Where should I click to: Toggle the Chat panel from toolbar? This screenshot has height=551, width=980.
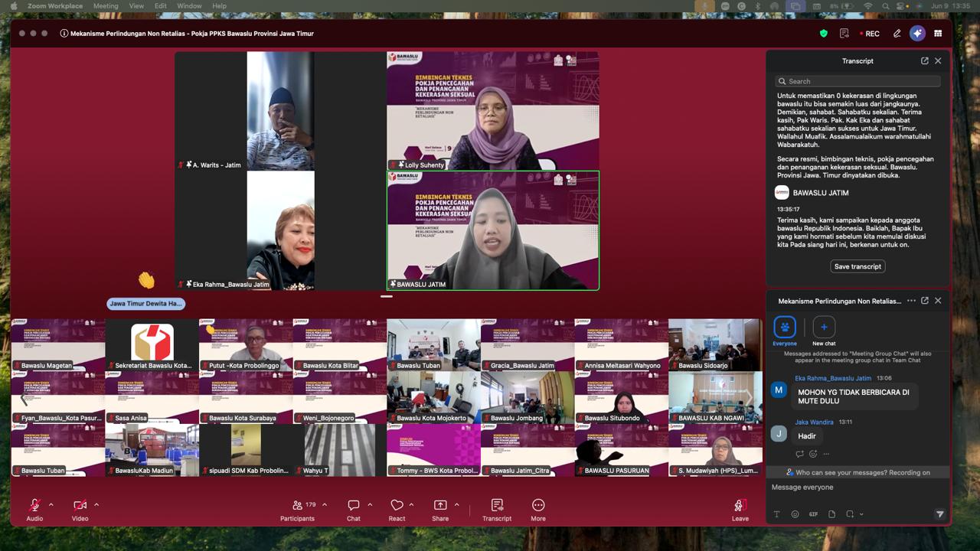point(354,510)
